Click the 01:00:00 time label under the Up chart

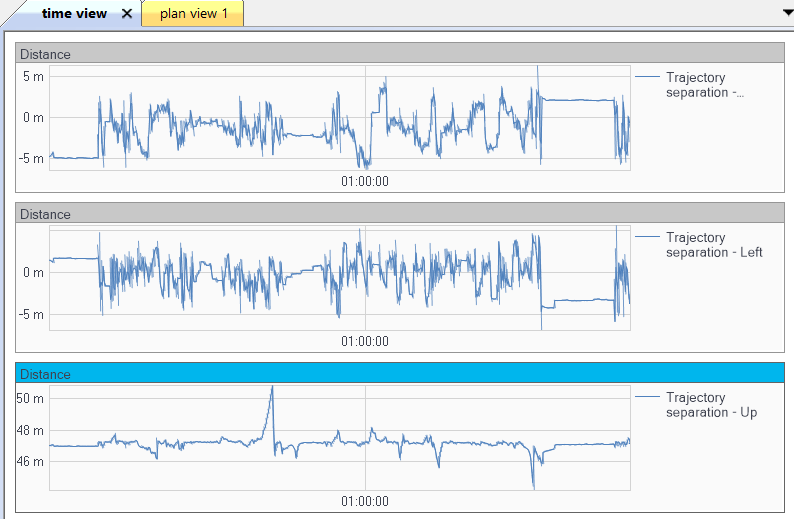[365, 501]
